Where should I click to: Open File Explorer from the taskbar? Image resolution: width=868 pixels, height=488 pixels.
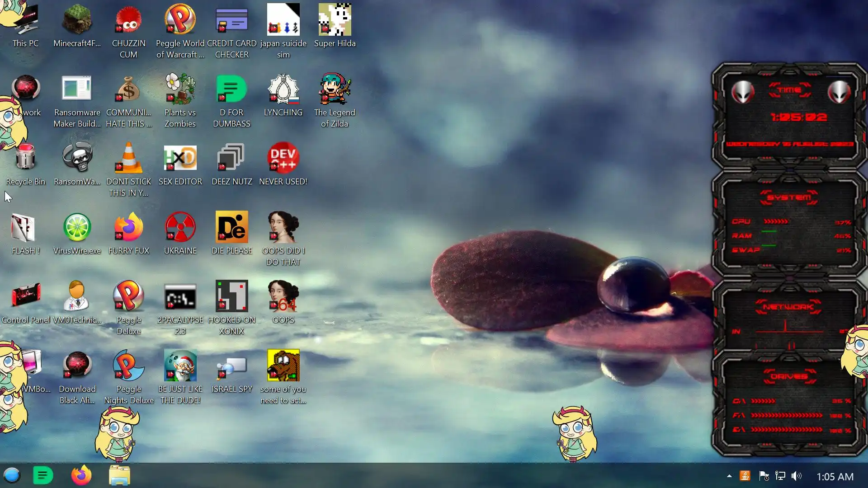pyautogui.click(x=119, y=476)
